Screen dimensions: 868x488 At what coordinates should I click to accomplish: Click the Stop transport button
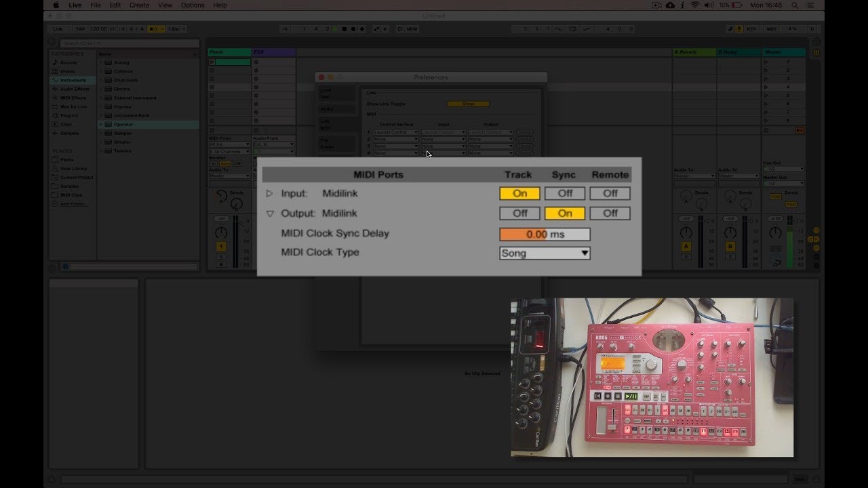tap(344, 29)
